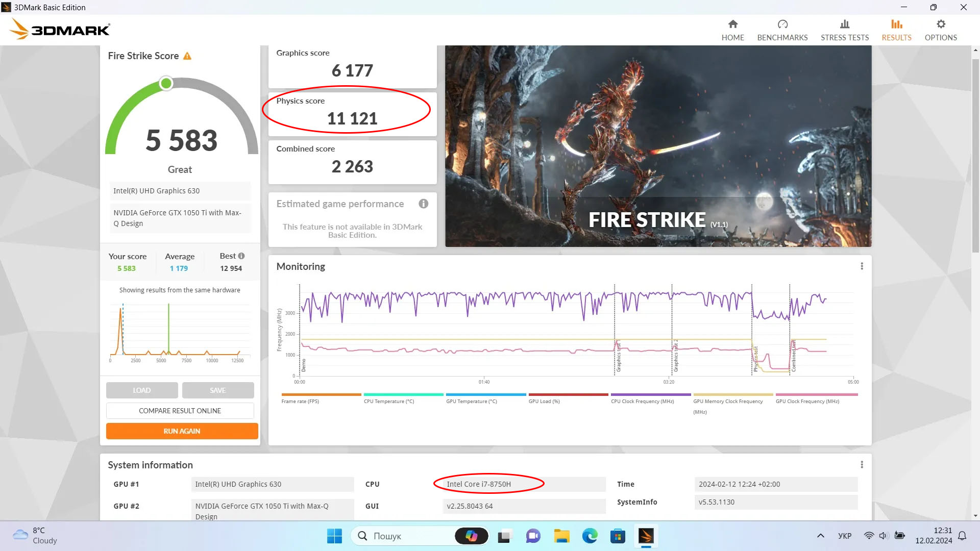Open Task View on the taskbar

pos(504,536)
